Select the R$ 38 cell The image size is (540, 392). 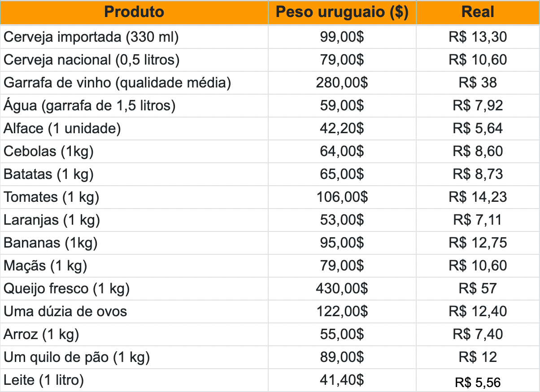pos(478,83)
